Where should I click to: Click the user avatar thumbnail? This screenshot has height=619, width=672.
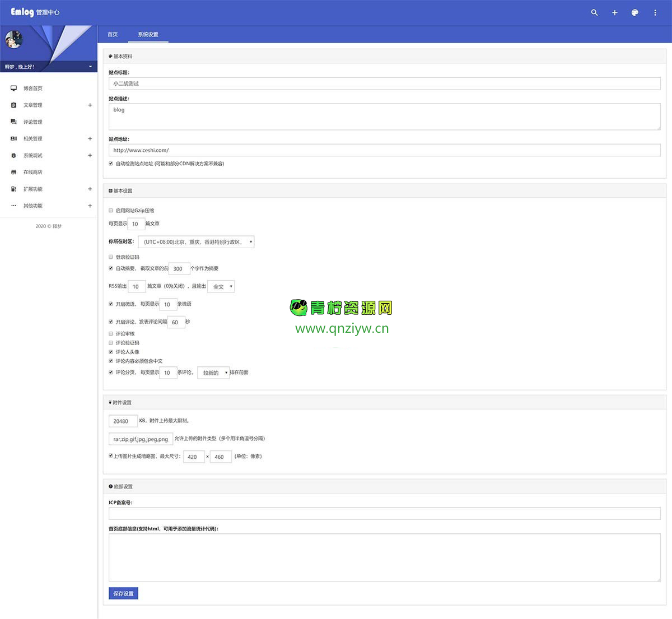(13, 40)
